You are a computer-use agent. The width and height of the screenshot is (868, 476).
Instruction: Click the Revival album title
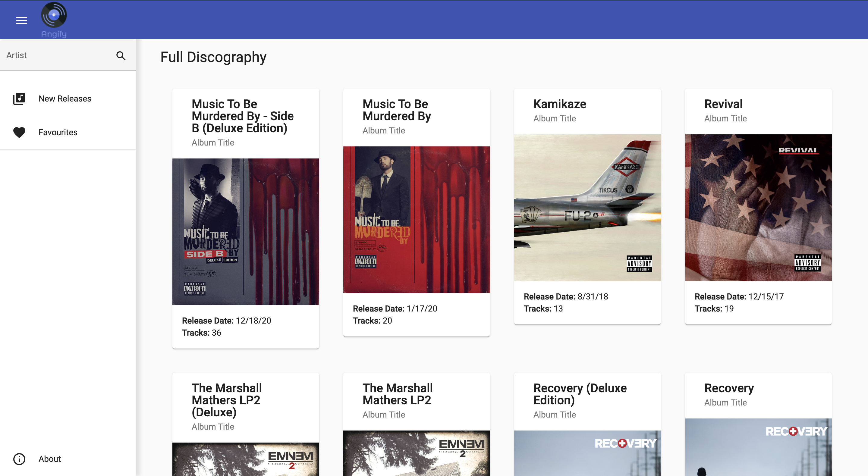723,104
